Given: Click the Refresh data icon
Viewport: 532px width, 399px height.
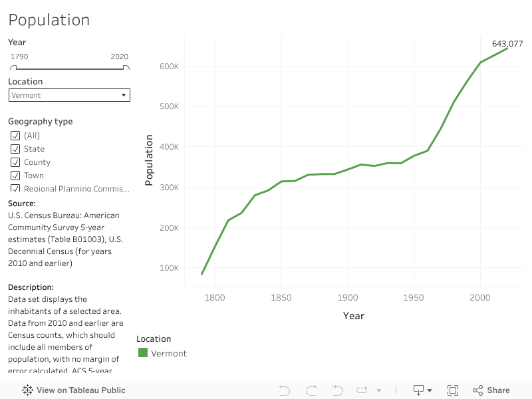Looking at the screenshot, I should point(362,390).
